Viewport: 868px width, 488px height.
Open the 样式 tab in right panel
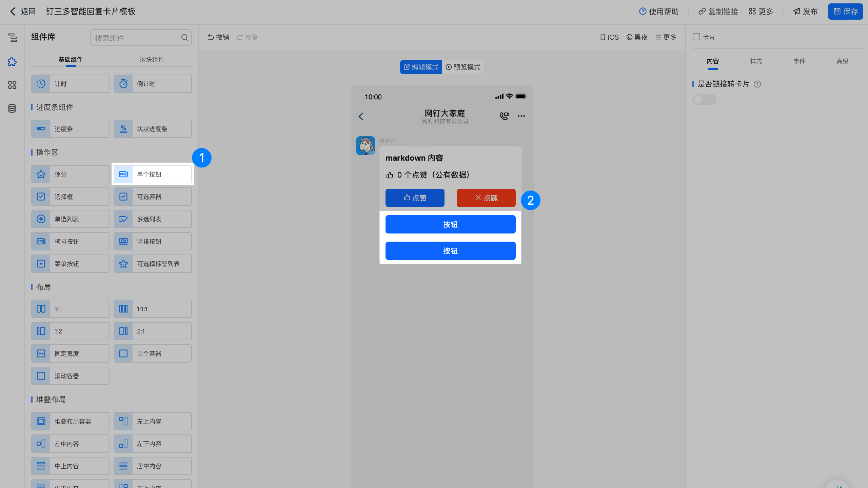pos(756,61)
